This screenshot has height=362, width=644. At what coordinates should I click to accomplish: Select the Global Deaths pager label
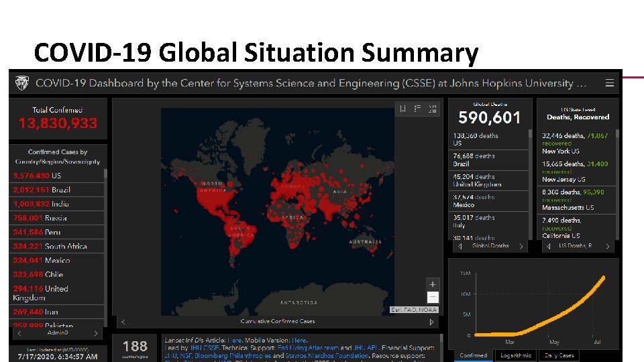click(490, 246)
